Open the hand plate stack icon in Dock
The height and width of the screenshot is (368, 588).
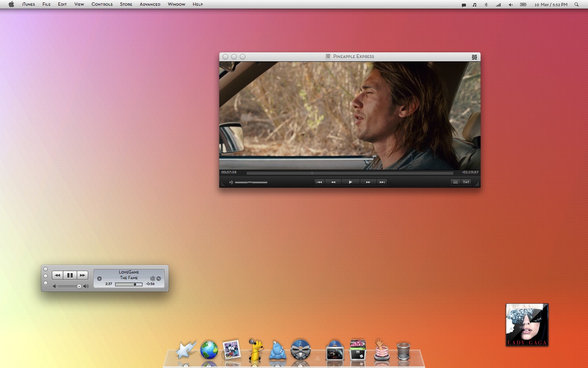point(382,350)
